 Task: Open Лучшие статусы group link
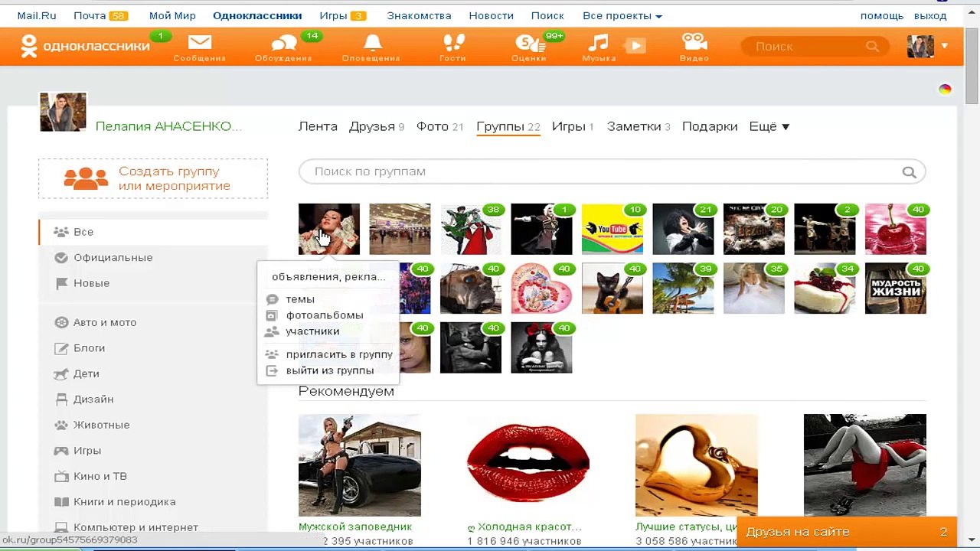tap(687, 527)
